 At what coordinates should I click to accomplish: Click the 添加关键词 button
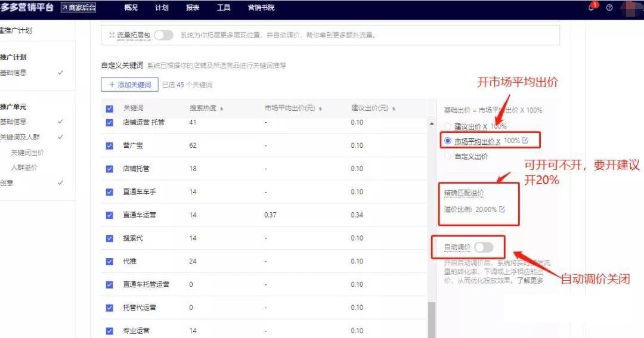pyautogui.click(x=129, y=85)
